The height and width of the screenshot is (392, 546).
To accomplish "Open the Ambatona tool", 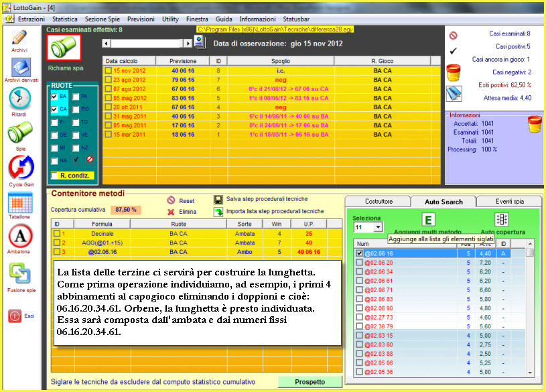I will 20,236.
